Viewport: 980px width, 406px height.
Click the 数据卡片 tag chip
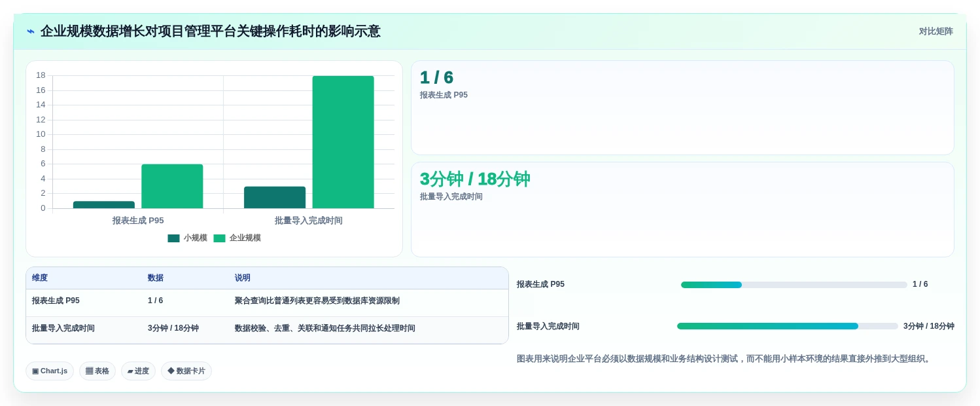pyautogui.click(x=186, y=371)
